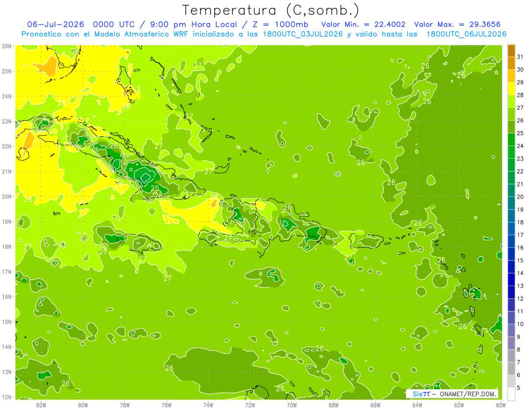This screenshot has width=532, height=411.
Task: Click the "66W" longitude axis label
Action: [x=376, y=404]
